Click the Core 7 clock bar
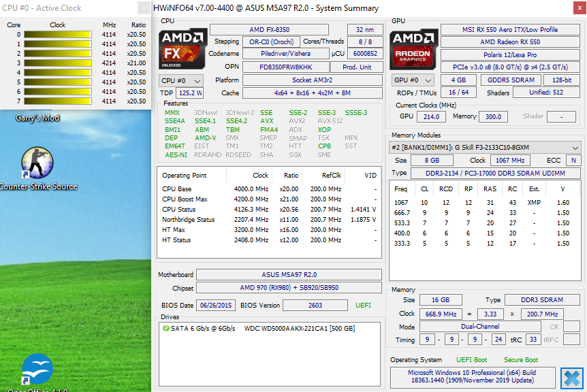587x392 pixels. pos(58,101)
